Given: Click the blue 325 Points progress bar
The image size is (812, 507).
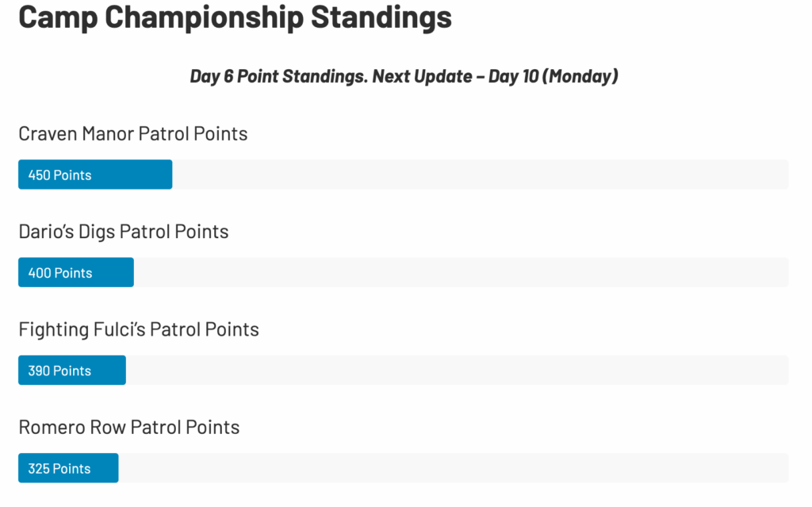Looking at the screenshot, I should tap(68, 468).
